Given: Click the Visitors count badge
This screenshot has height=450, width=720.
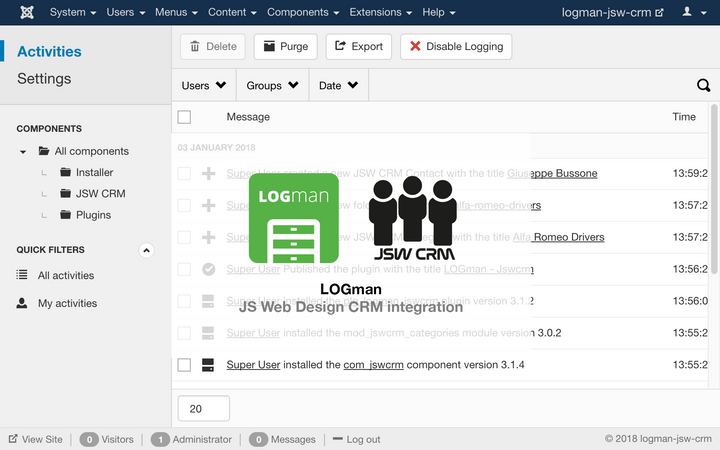Looking at the screenshot, I should click(89, 439).
